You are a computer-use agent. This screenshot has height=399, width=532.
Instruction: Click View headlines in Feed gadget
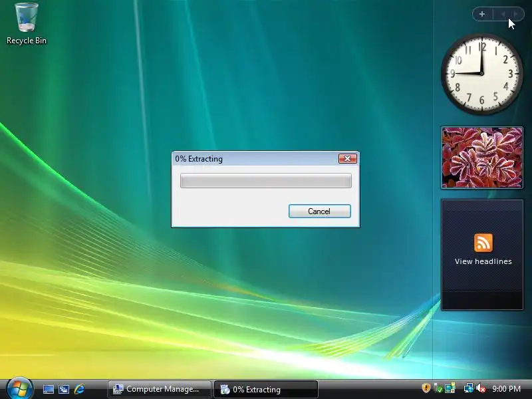[483, 261]
